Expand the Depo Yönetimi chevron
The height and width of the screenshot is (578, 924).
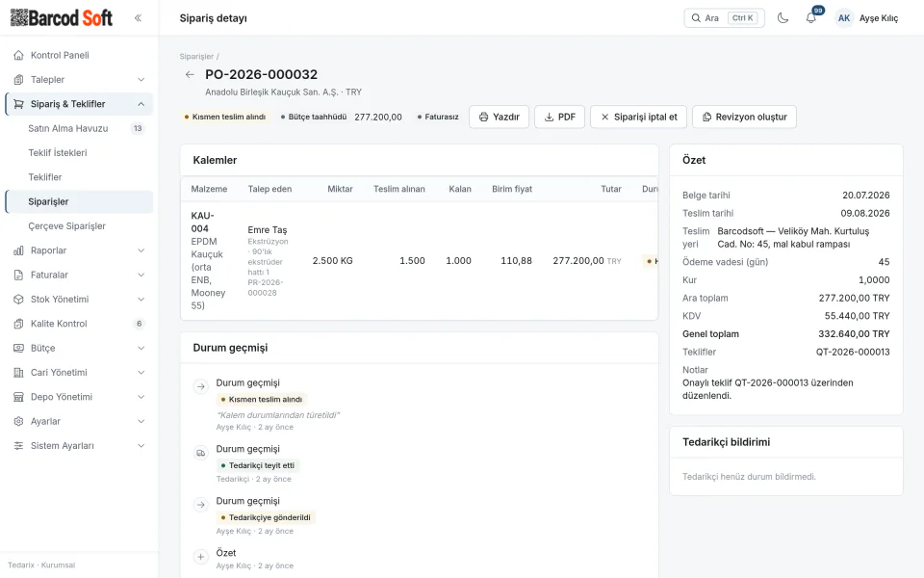click(x=141, y=397)
